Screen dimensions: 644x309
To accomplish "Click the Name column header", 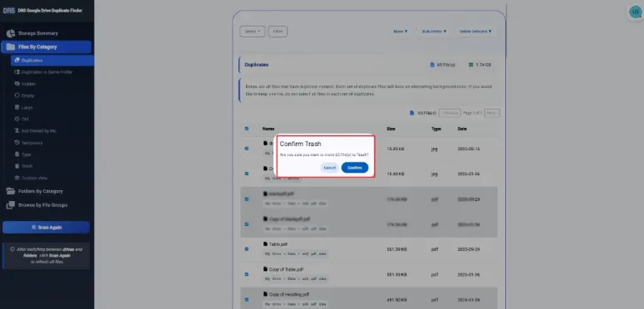I will (268, 129).
